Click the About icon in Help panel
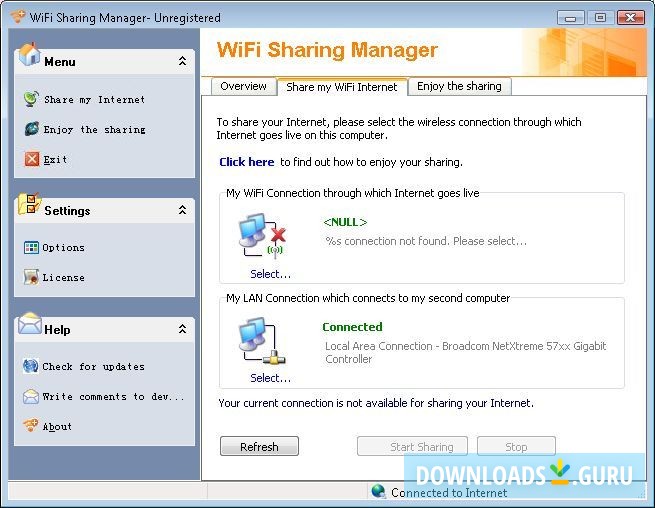The height and width of the screenshot is (508, 655). pos(31,426)
